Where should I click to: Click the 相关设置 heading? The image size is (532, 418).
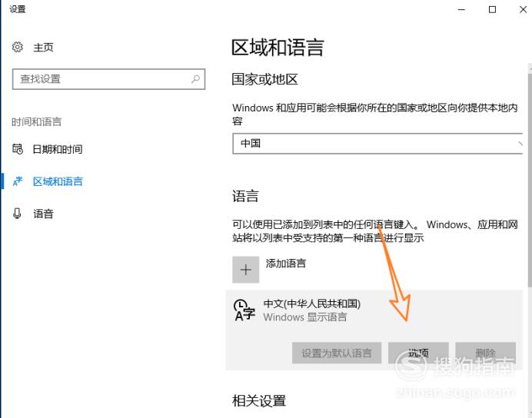click(x=259, y=400)
